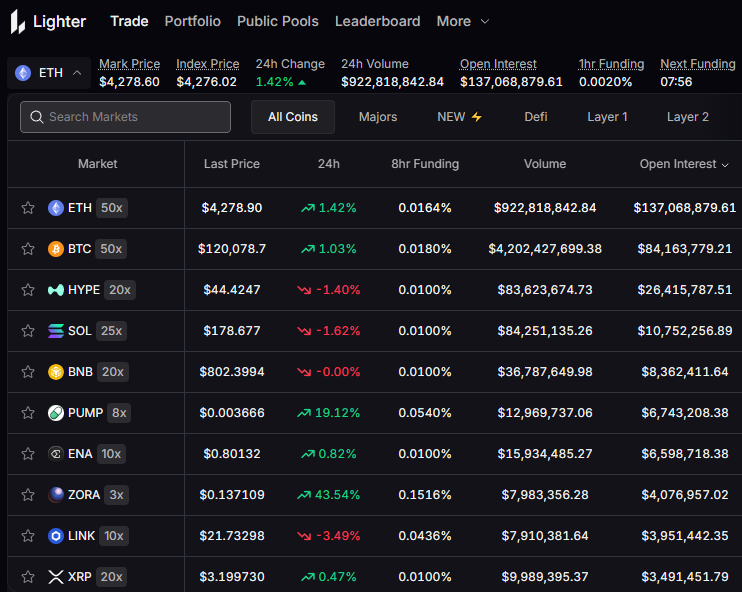Click the LINK coin icon

[56, 536]
